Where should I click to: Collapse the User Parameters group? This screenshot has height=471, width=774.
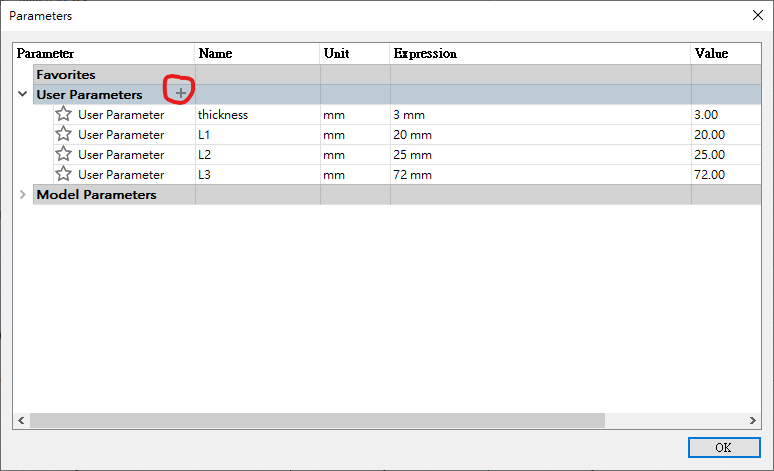point(23,95)
